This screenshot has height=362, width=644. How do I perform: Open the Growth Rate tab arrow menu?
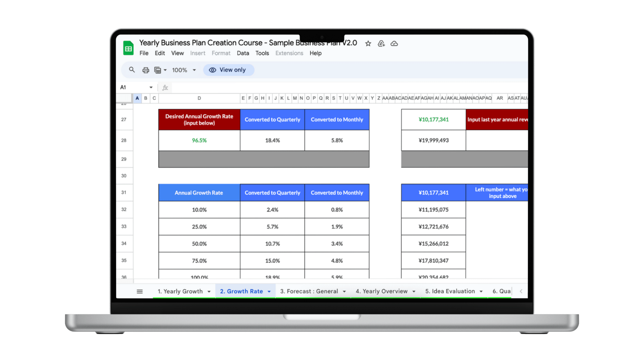point(269,292)
